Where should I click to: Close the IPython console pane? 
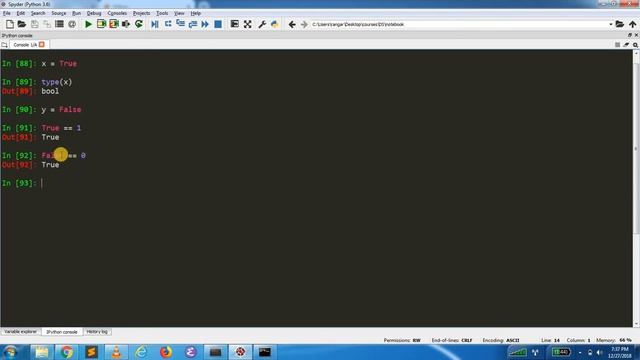(x=636, y=36)
